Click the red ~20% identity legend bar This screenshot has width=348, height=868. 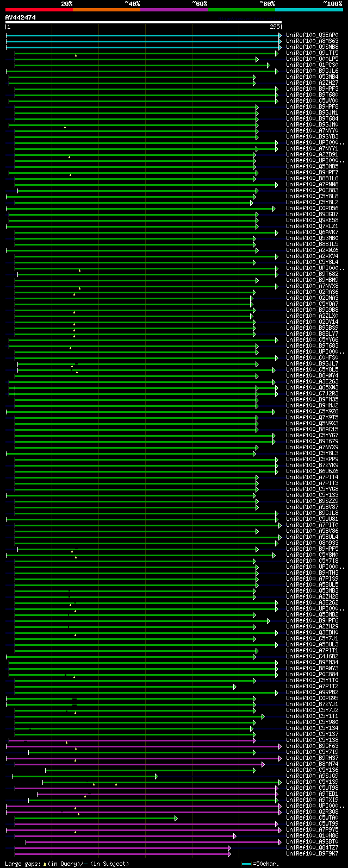pyautogui.click(x=39, y=10)
